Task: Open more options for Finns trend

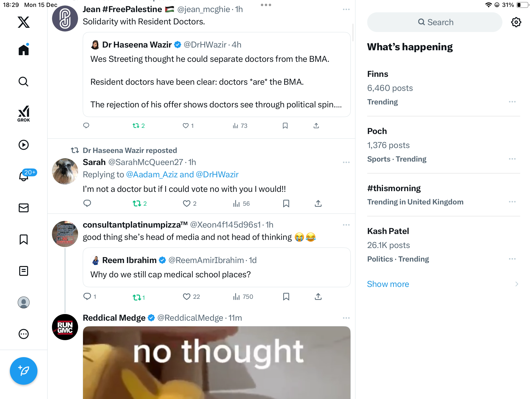Action: (512, 102)
